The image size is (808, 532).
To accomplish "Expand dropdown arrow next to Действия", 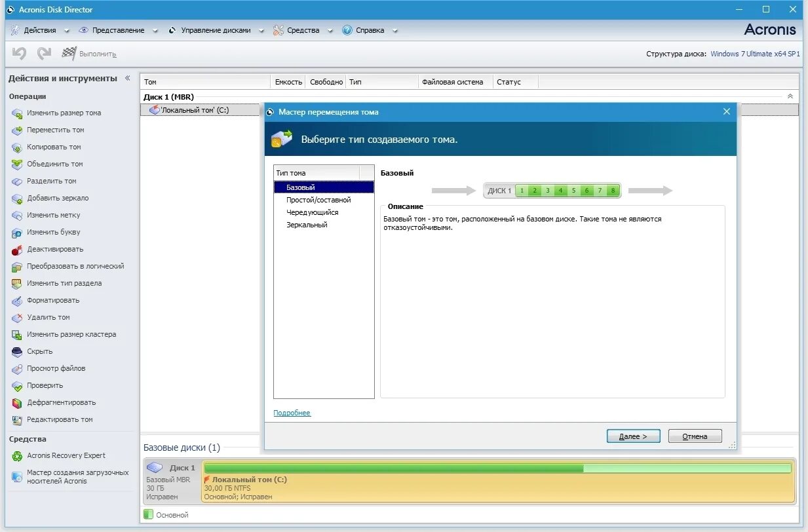I will (x=67, y=31).
